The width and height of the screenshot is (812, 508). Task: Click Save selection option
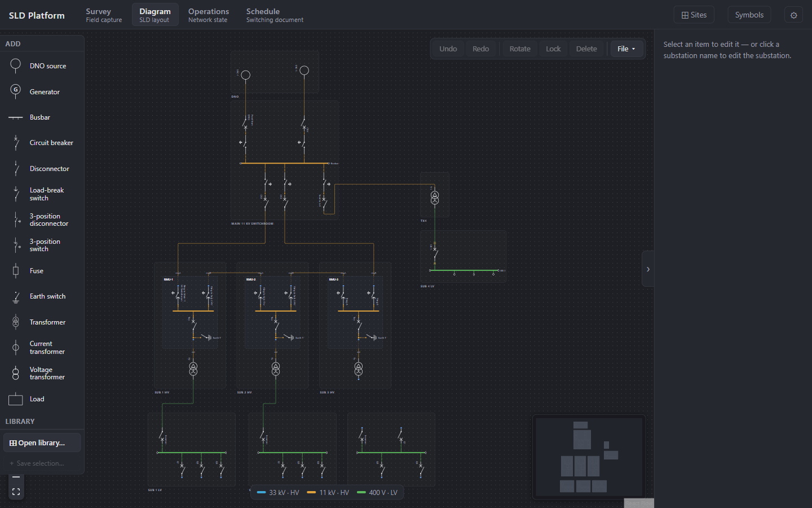coord(42,463)
